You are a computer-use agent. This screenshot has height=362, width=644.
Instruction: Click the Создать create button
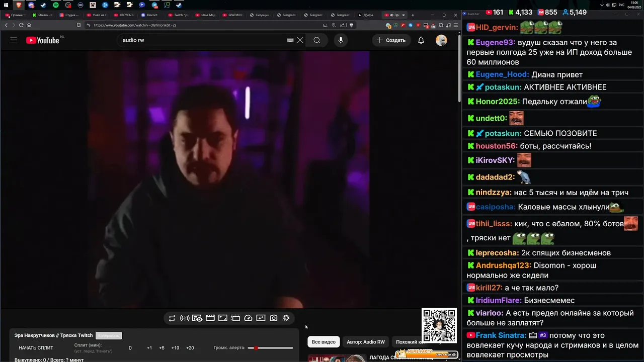point(391,40)
